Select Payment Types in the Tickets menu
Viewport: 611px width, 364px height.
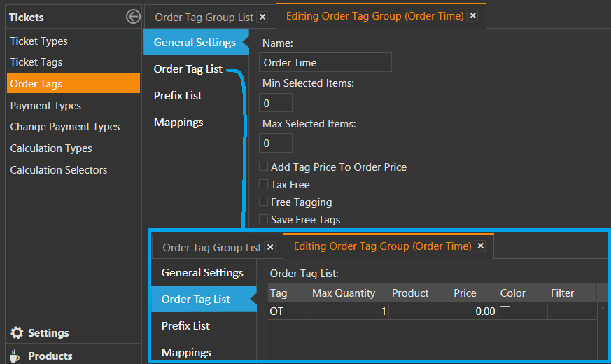point(45,106)
